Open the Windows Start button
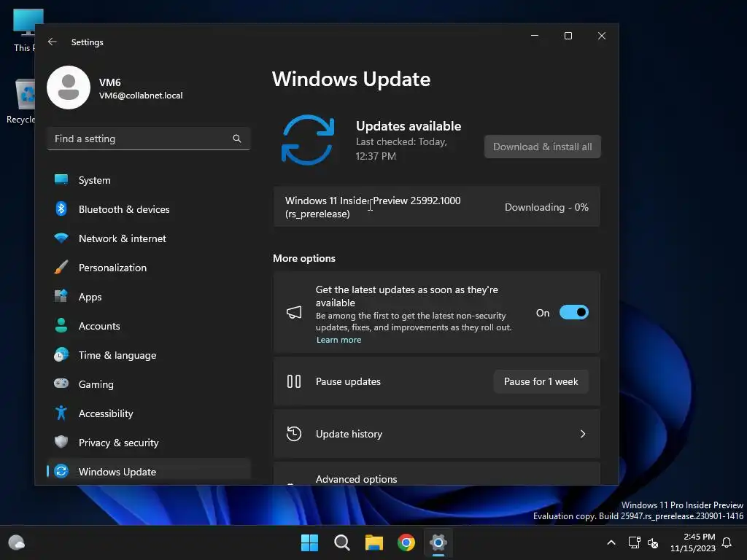Viewport: 747px width, 560px height. click(x=309, y=542)
